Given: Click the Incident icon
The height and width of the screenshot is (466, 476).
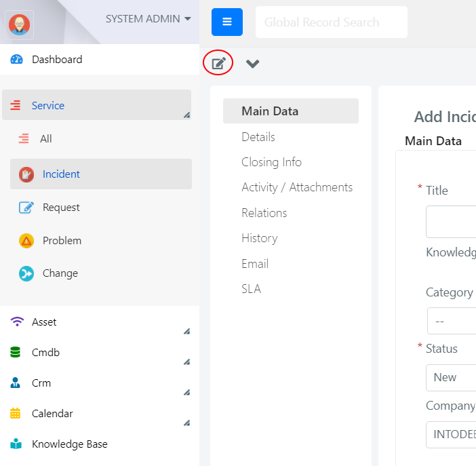Looking at the screenshot, I should [x=26, y=174].
